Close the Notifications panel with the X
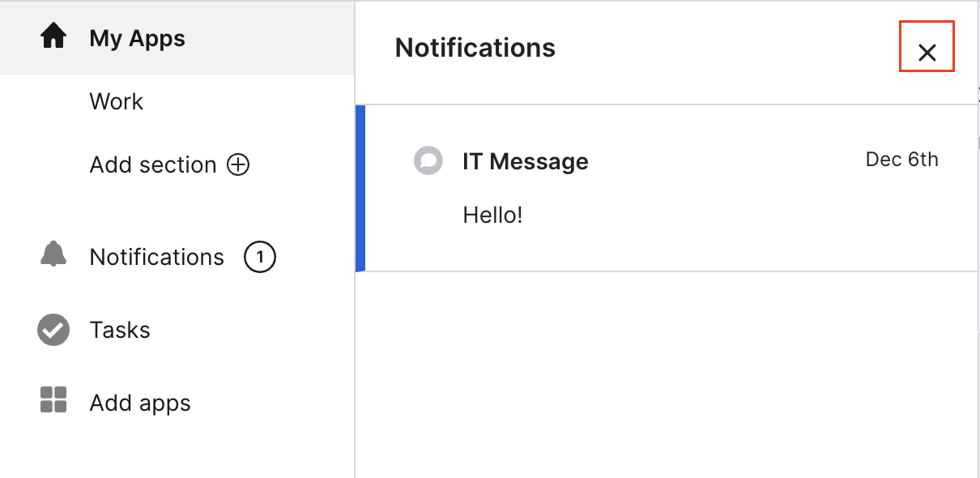 [x=927, y=53]
